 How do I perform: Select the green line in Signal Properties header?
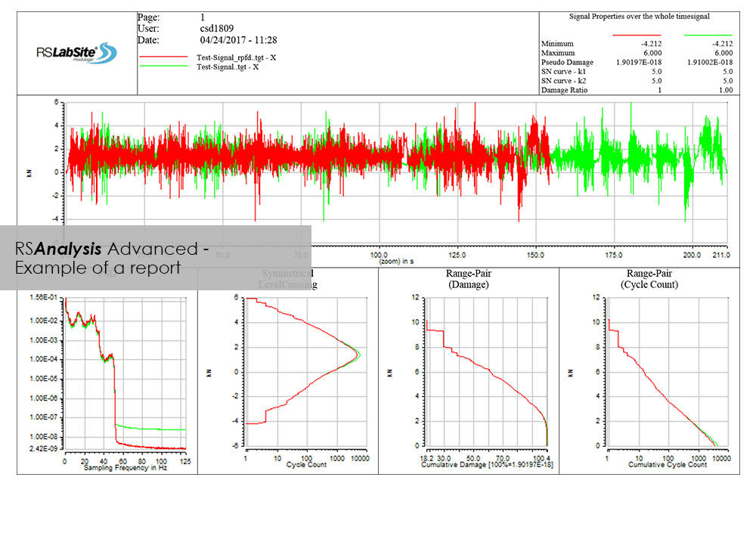710,35
